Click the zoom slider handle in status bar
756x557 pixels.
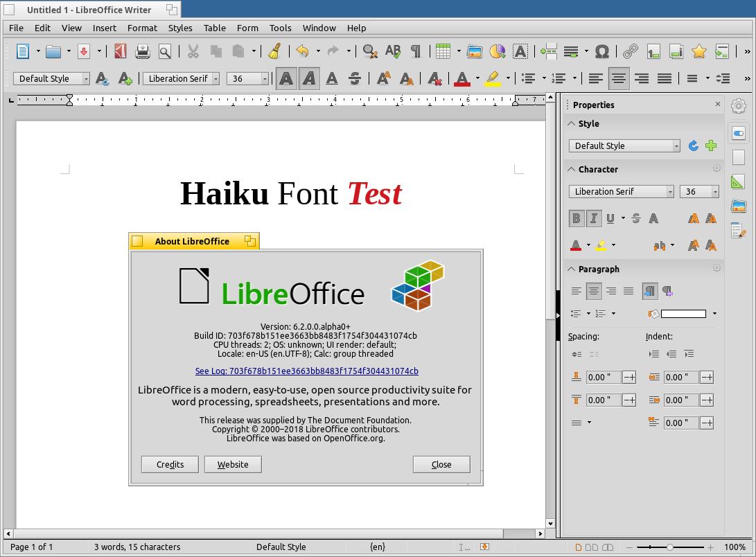pyautogui.click(x=669, y=547)
